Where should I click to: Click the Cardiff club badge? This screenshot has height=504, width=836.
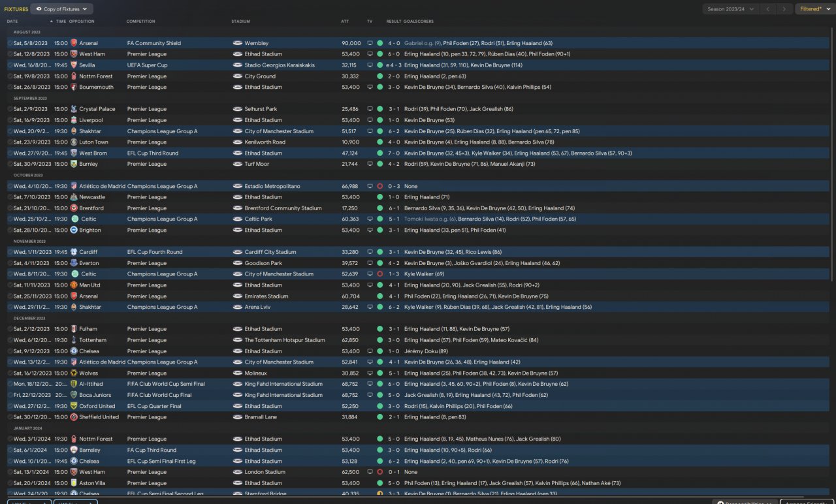(x=74, y=252)
